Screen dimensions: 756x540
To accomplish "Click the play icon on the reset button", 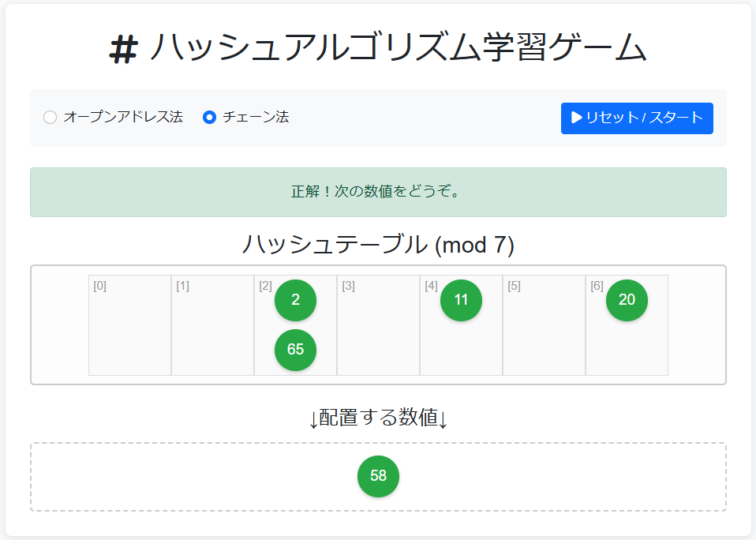I will [577, 118].
